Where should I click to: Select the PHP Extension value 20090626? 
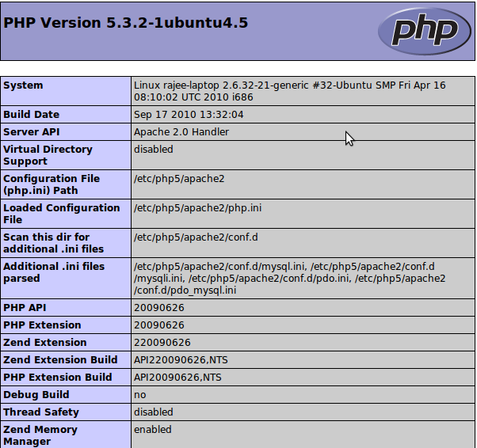click(x=158, y=325)
